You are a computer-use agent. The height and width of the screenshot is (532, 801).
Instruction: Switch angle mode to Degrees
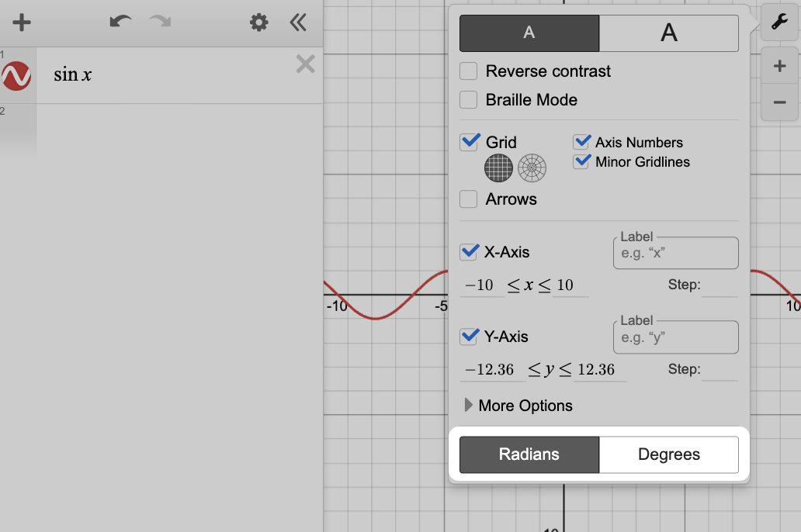[668, 454]
